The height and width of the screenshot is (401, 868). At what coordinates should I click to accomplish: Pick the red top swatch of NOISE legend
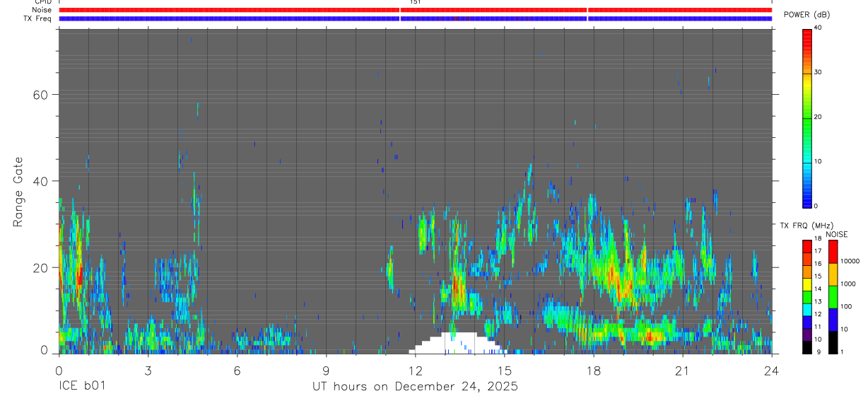click(833, 252)
